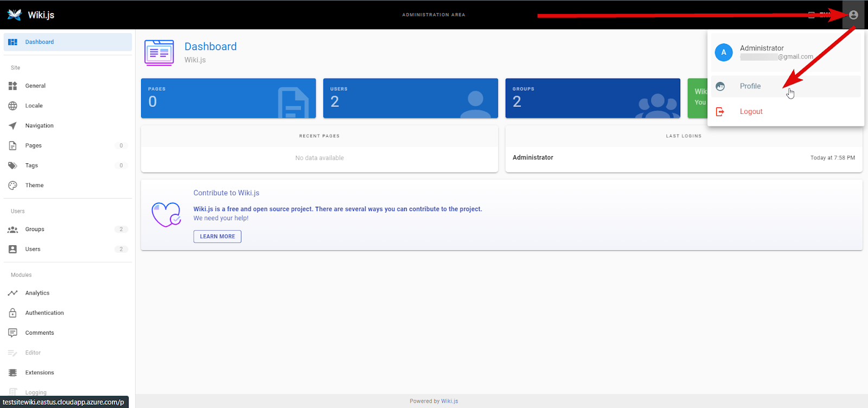This screenshot has width=868, height=408.
Task: Open the Analytics chart icon in sidebar
Action: [12, 293]
